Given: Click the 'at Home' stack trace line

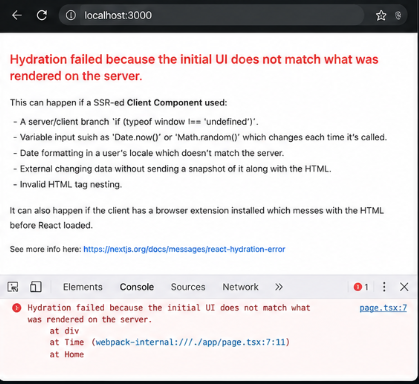Looking at the screenshot, I should click(x=67, y=354).
